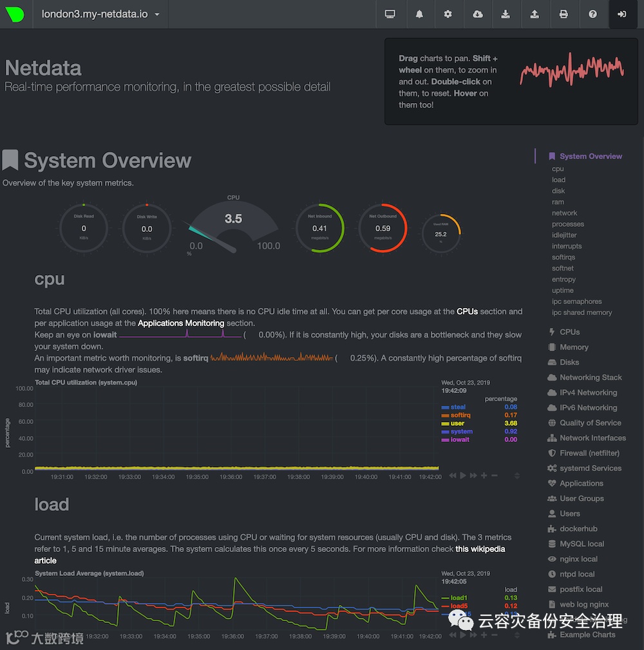Viewport: 644px width, 650px height.
Task: Open the alarms bell icon
Action: [x=419, y=14]
